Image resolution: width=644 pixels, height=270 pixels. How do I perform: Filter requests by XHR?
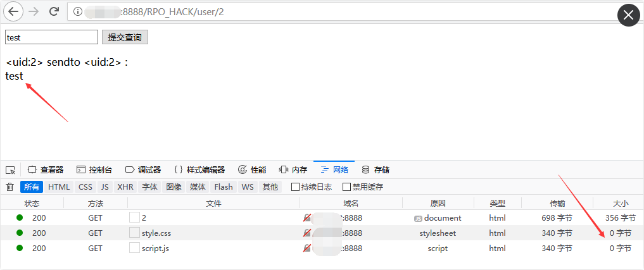coord(125,187)
